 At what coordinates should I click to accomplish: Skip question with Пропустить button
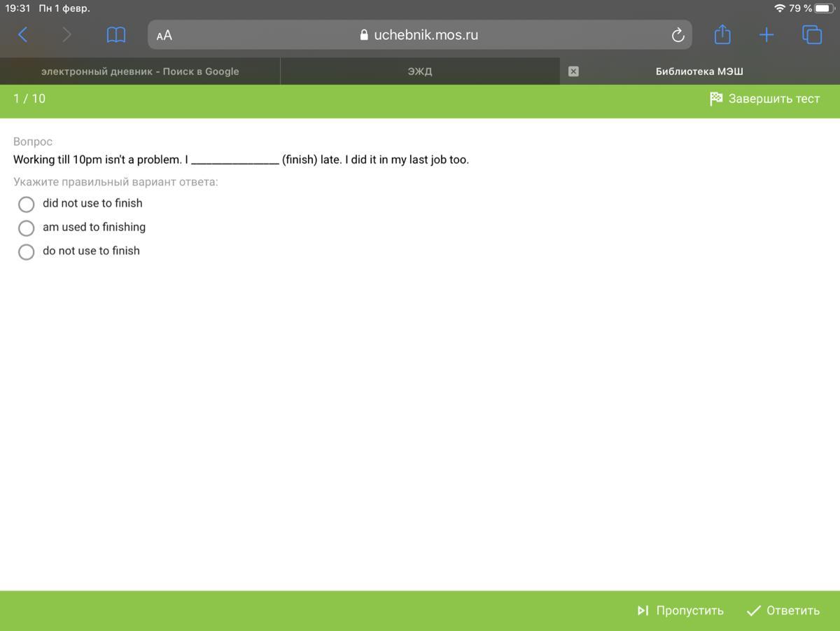tap(680, 611)
